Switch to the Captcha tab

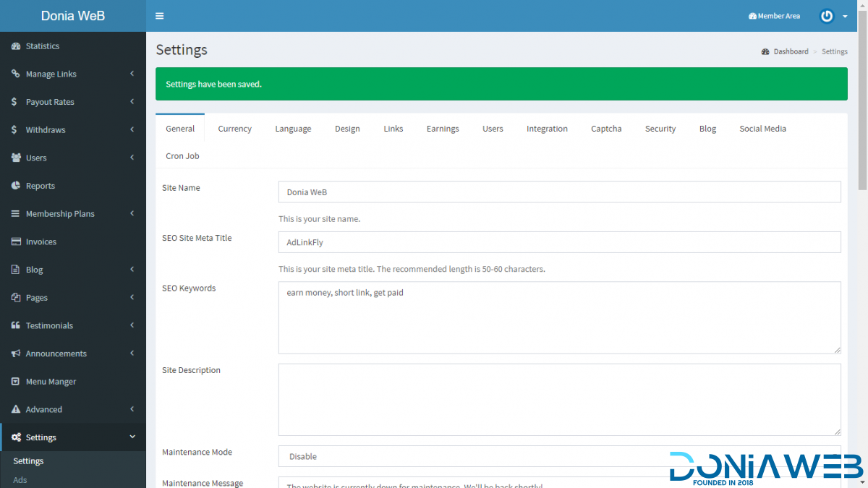click(606, 129)
